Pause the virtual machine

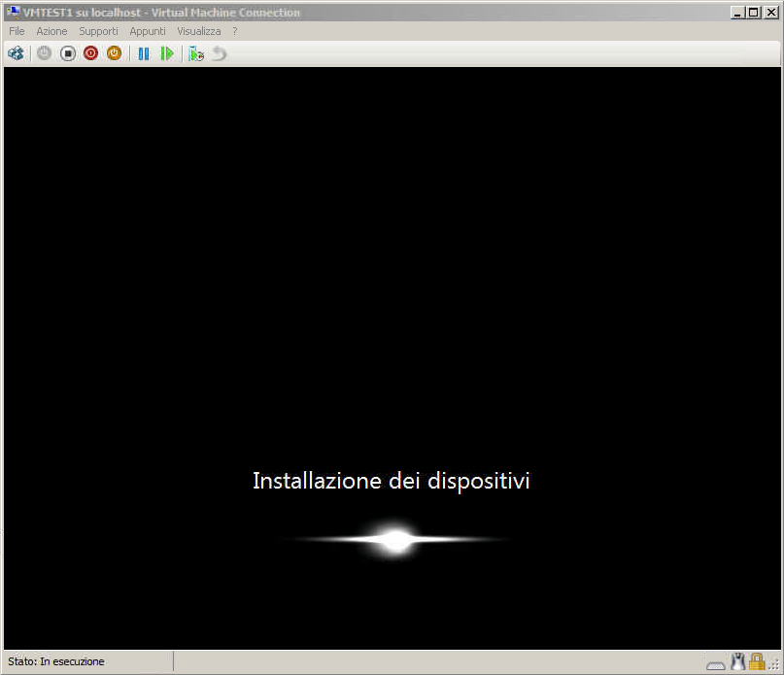point(144,53)
